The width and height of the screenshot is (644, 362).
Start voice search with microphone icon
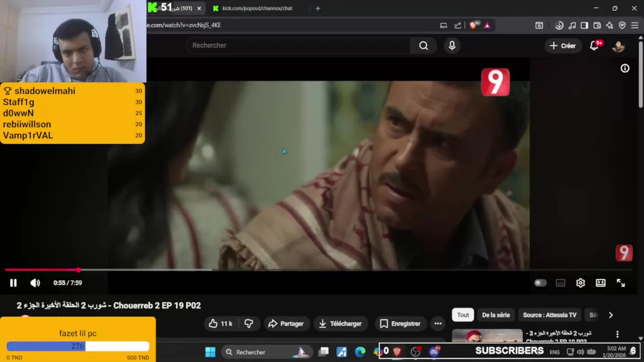pos(452,46)
